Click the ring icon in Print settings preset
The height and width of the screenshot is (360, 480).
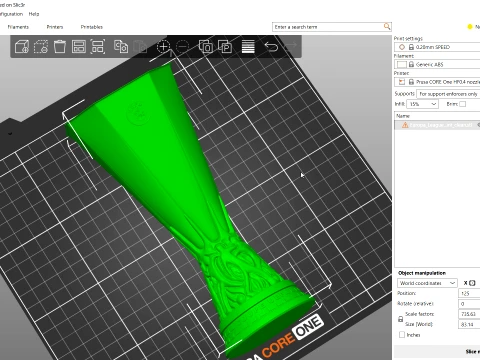coord(402,47)
